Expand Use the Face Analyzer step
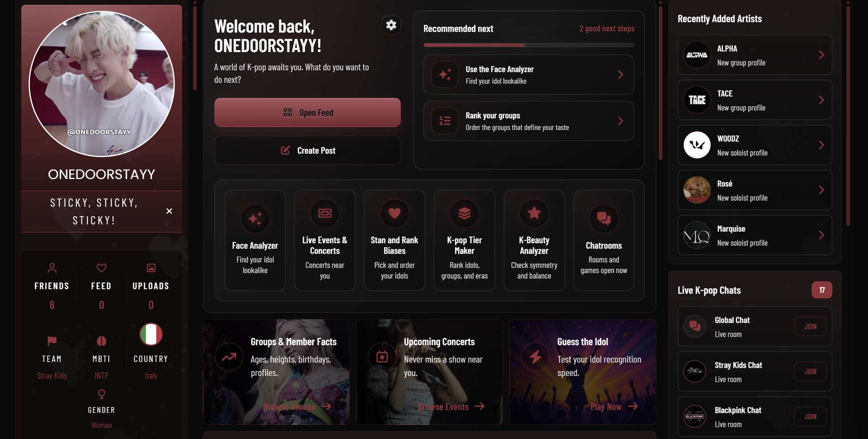The width and height of the screenshot is (868, 439). click(528, 75)
